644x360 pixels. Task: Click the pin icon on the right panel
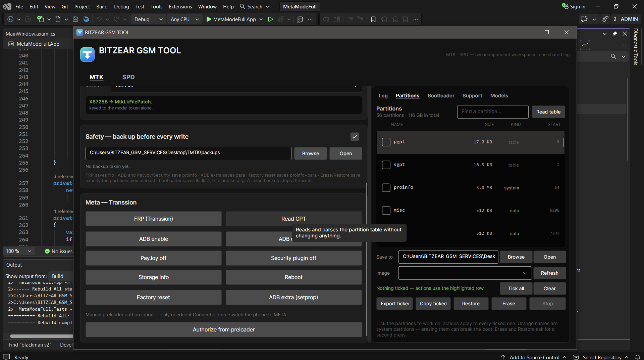click(x=615, y=34)
